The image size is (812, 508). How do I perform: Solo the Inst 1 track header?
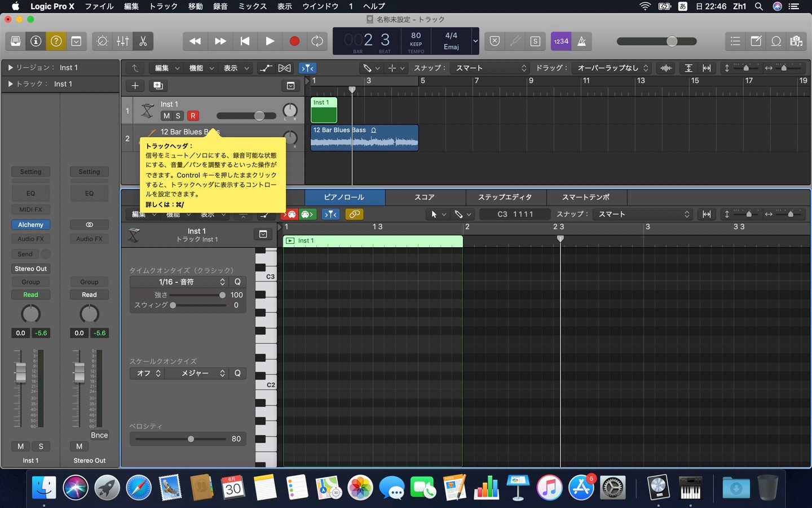(x=178, y=116)
